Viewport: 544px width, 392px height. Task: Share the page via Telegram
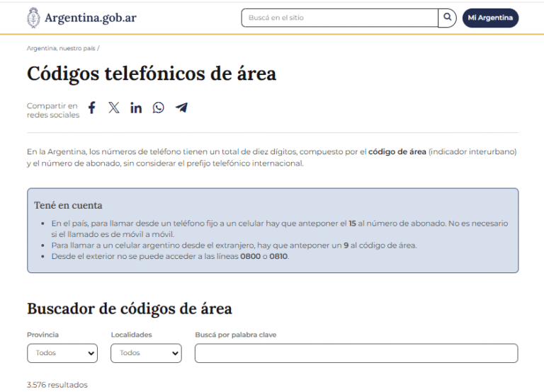point(181,108)
